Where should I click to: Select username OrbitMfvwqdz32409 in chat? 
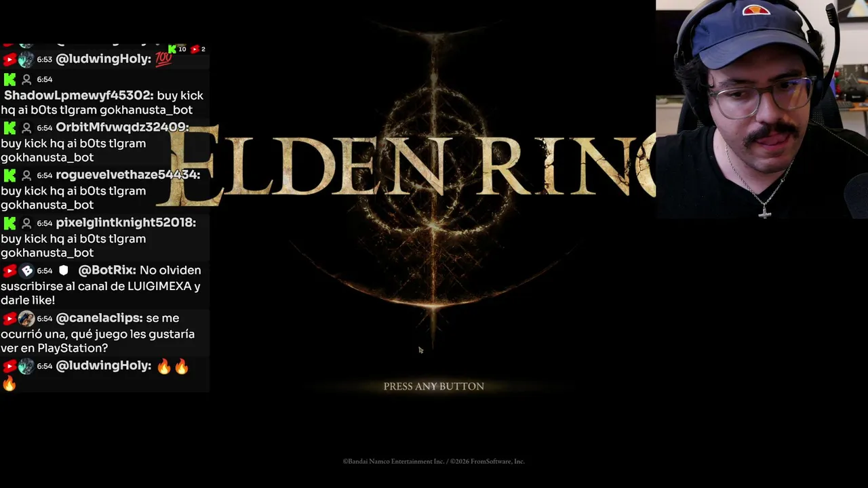122,127
